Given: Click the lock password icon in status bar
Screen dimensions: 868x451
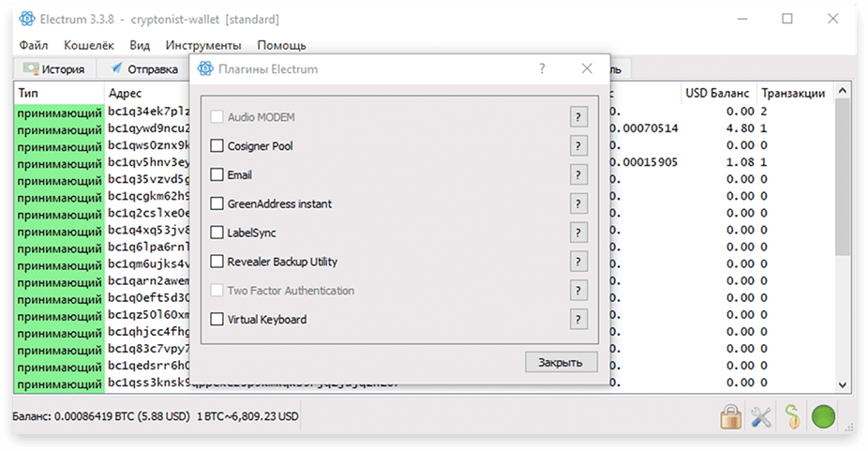Looking at the screenshot, I should tap(731, 416).
